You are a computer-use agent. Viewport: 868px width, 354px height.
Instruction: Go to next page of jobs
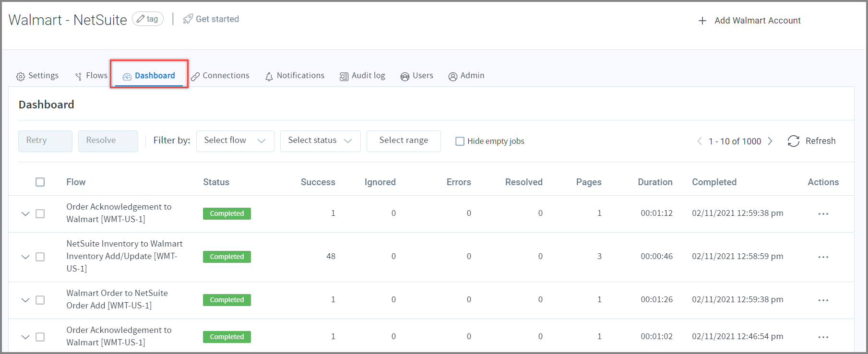pyautogui.click(x=770, y=141)
